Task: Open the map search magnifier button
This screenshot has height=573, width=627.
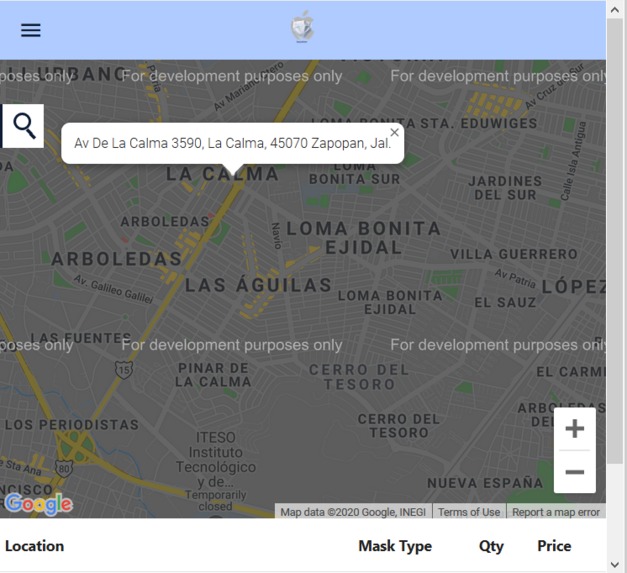Action: 24,126
